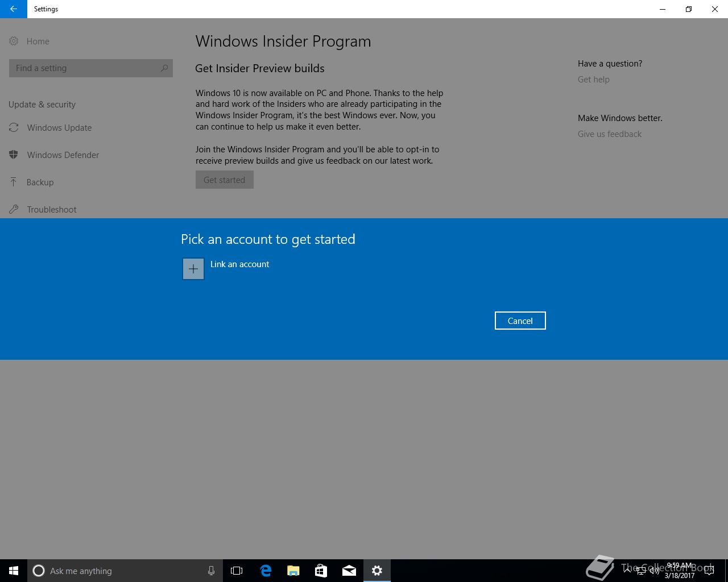Click the Update & security heading

coord(42,105)
